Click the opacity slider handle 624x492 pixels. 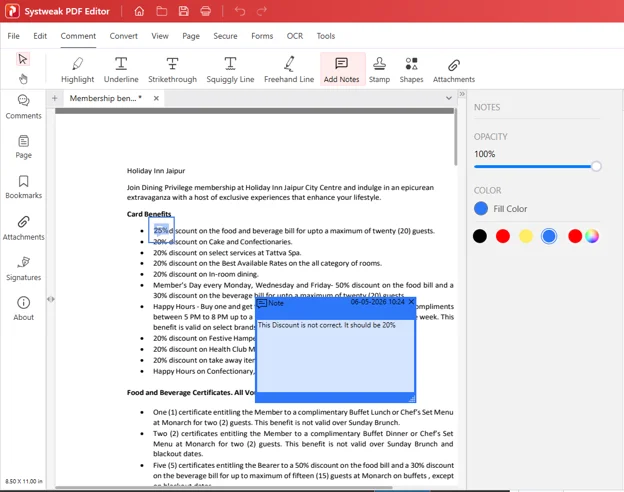click(596, 166)
